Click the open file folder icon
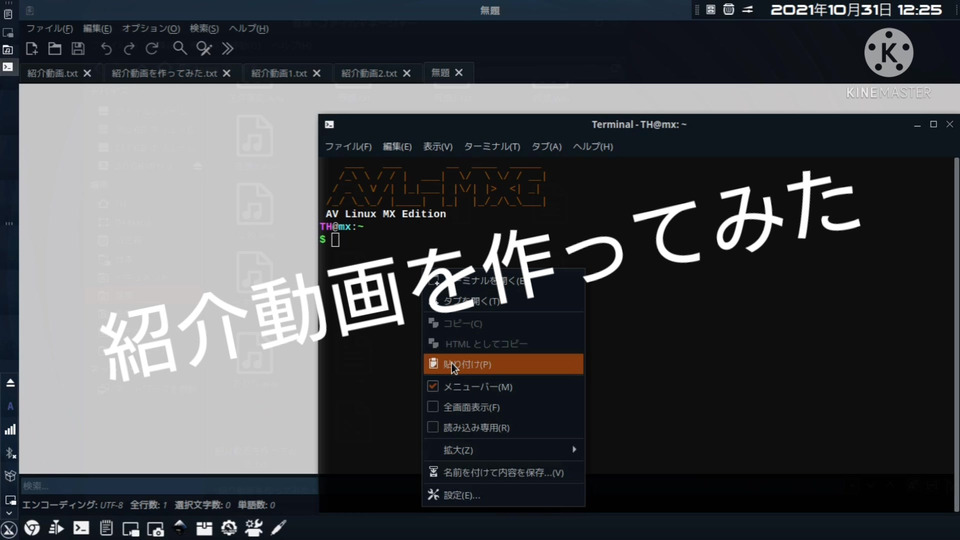Viewport: 960px width, 540px height. pos(54,48)
